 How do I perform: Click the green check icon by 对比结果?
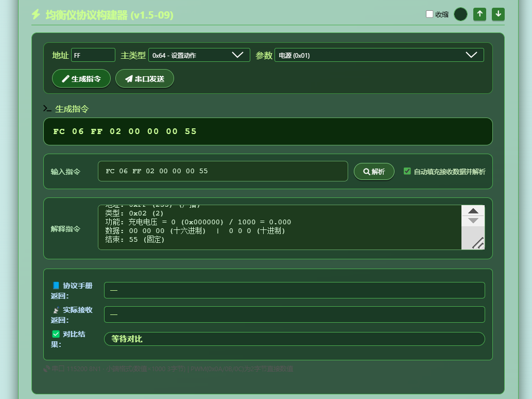pos(56,334)
